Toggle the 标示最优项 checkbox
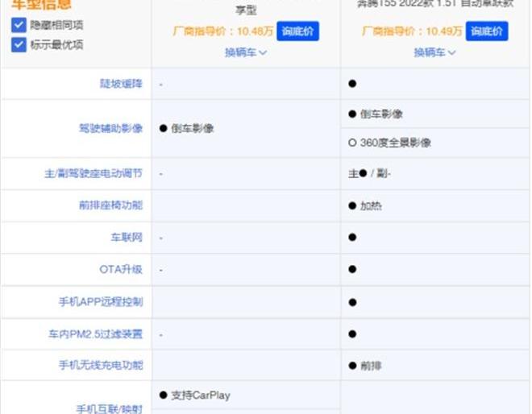532x414 pixels. (x=19, y=45)
